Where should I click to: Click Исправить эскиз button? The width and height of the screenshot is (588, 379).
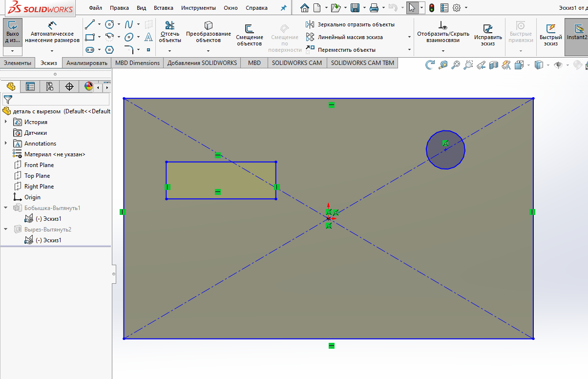coord(488,35)
